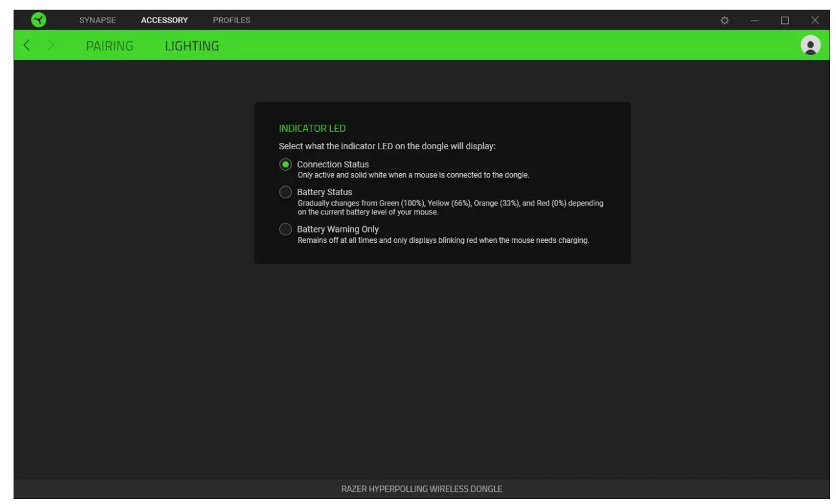The height and width of the screenshot is (504, 836).
Task: Click the 'Select what the indicator LED' text
Action: 387,147
